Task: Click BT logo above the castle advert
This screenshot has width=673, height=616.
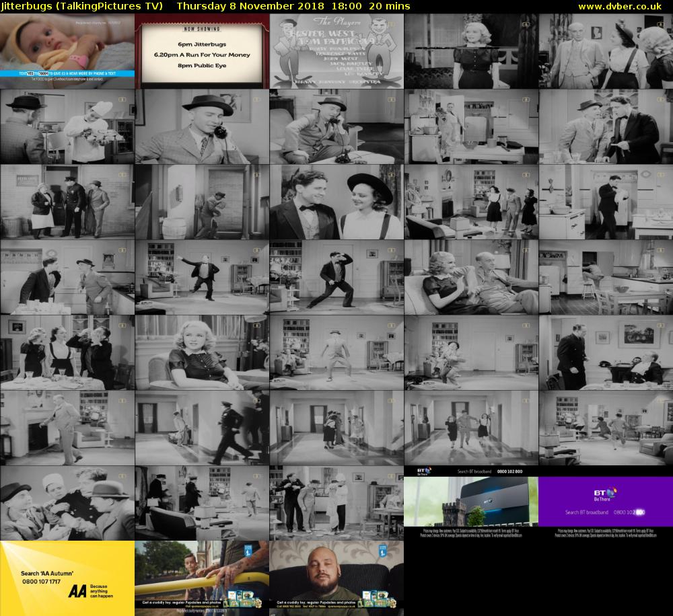Action: tap(424, 471)
